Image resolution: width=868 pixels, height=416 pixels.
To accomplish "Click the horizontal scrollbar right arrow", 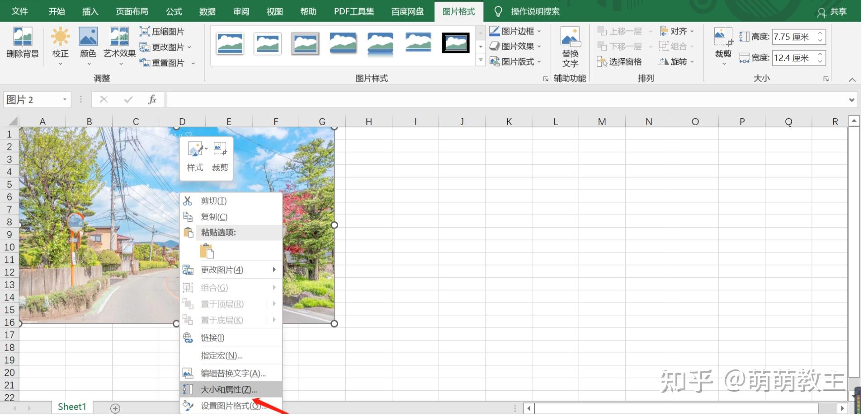I will (841, 408).
